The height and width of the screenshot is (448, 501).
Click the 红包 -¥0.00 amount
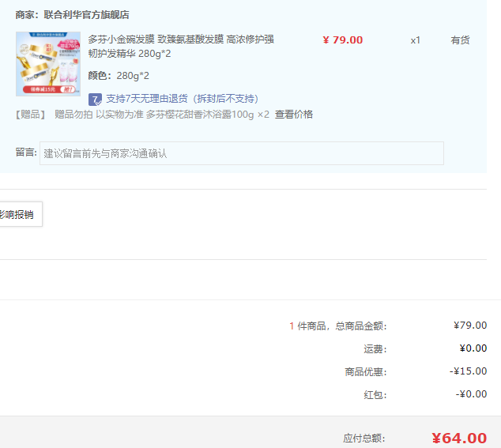tap(471, 394)
